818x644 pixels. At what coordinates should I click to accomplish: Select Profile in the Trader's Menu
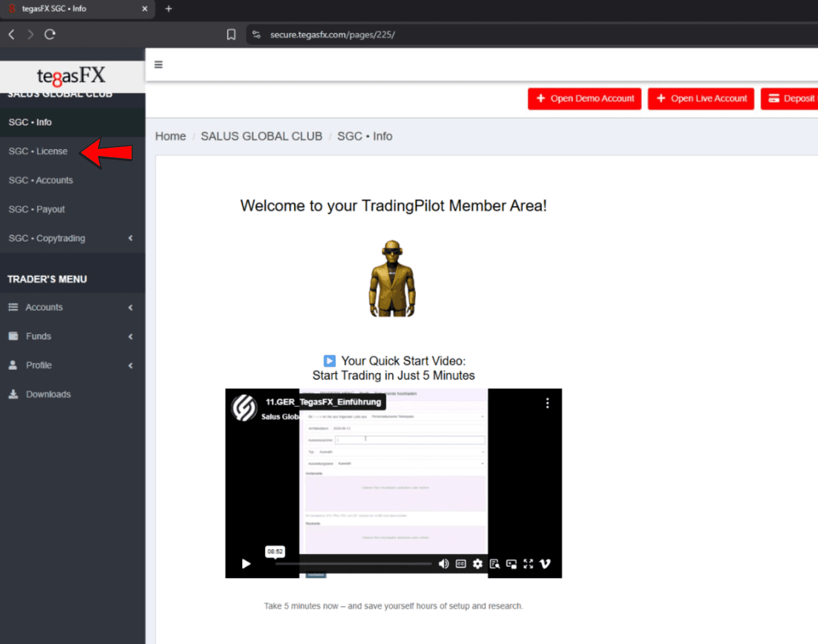pos(38,365)
